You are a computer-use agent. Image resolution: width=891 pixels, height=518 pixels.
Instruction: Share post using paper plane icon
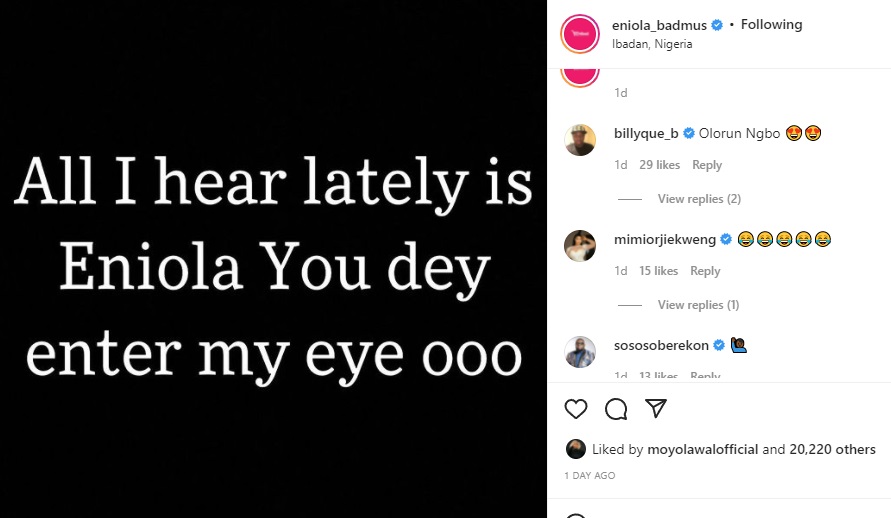[x=656, y=409]
